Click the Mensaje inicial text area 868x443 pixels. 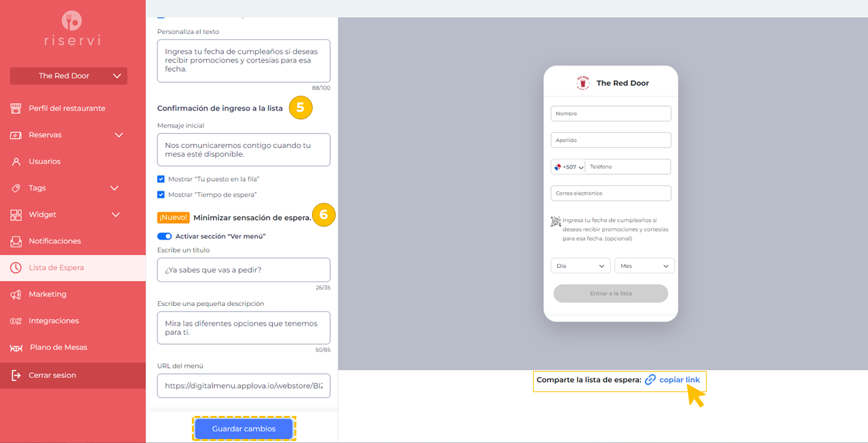coord(243,149)
